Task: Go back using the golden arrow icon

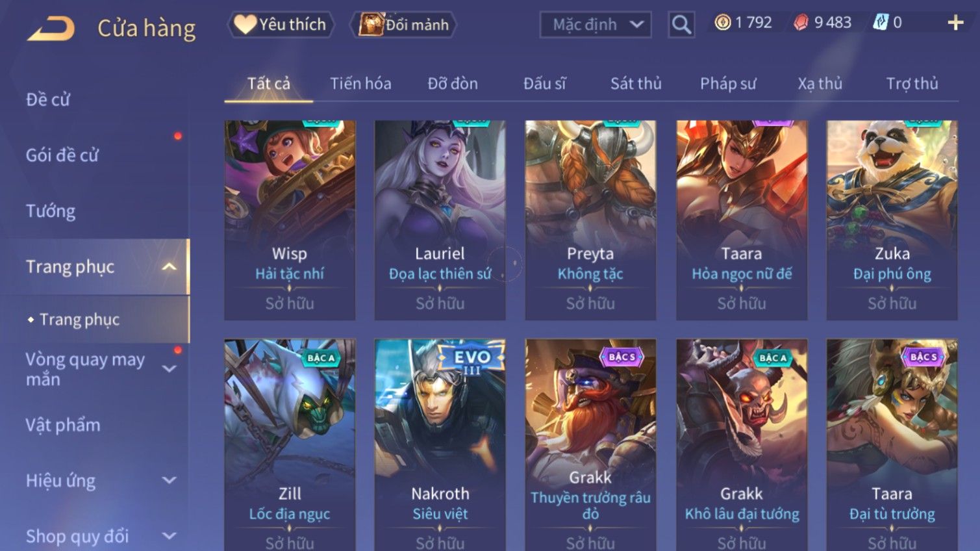Action: (51, 28)
